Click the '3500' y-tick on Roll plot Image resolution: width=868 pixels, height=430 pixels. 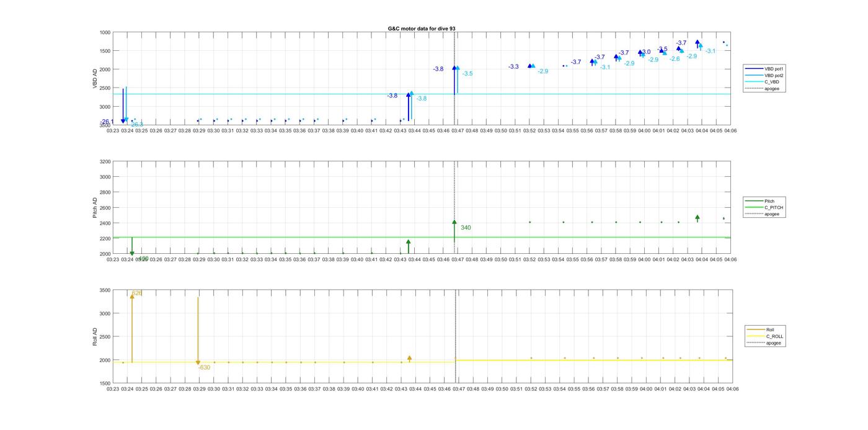pyautogui.click(x=105, y=290)
